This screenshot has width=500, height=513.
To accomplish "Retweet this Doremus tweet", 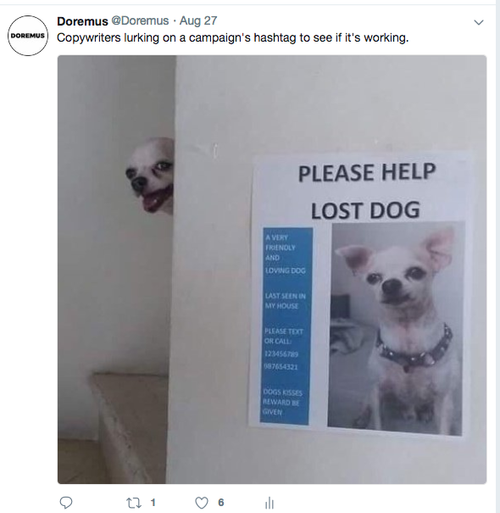I will (x=133, y=503).
